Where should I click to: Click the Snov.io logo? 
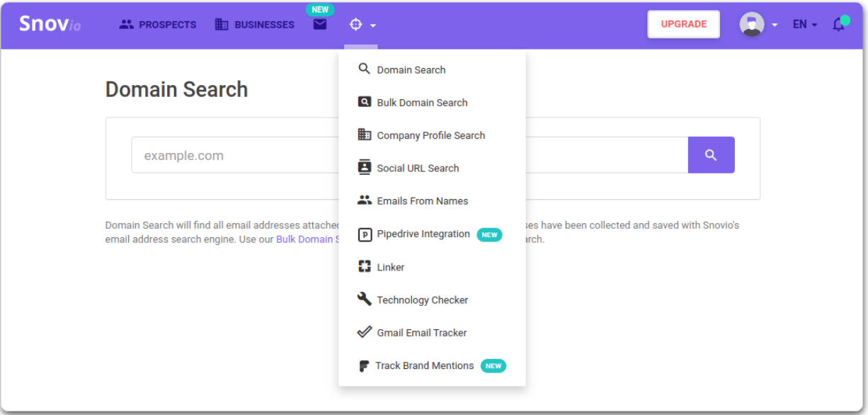click(50, 24)
